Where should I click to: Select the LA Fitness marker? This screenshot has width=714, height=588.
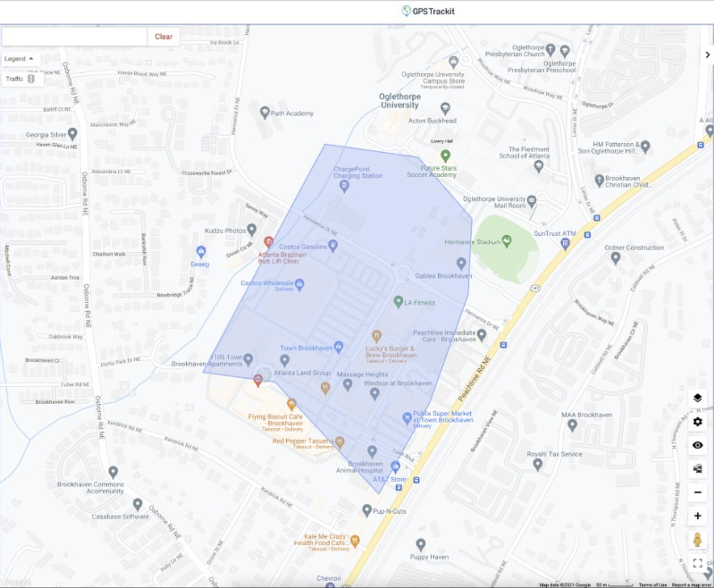[x=398, y=302]
